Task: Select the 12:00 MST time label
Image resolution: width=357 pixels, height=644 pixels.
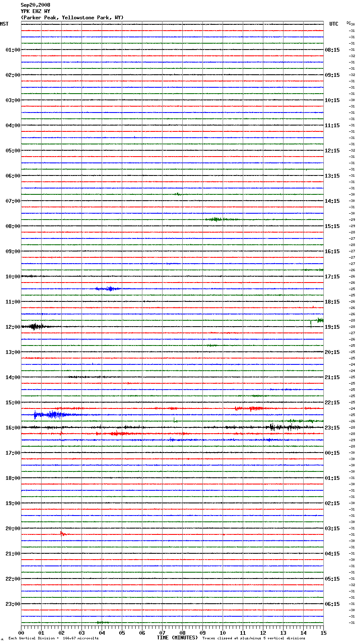Action: click(13, 327)
